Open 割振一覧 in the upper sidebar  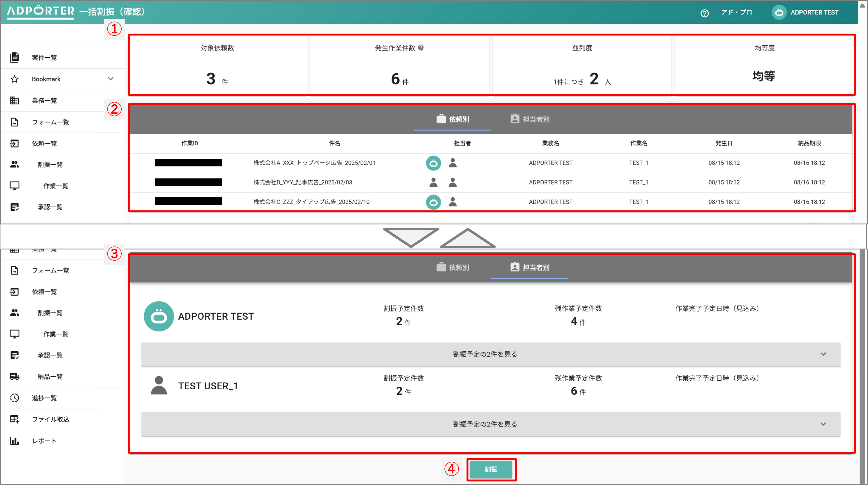coord(50,165)
